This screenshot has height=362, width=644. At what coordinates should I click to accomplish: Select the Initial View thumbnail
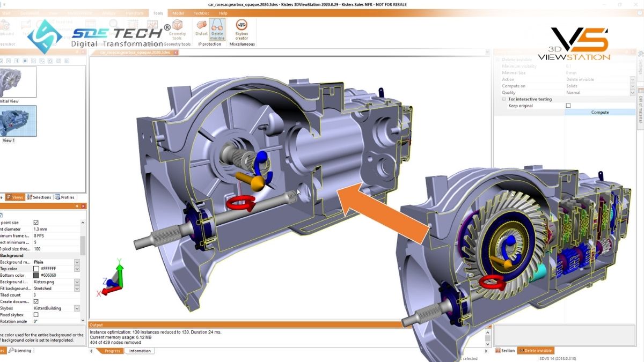pyautogui.click(x=18, y=82)
